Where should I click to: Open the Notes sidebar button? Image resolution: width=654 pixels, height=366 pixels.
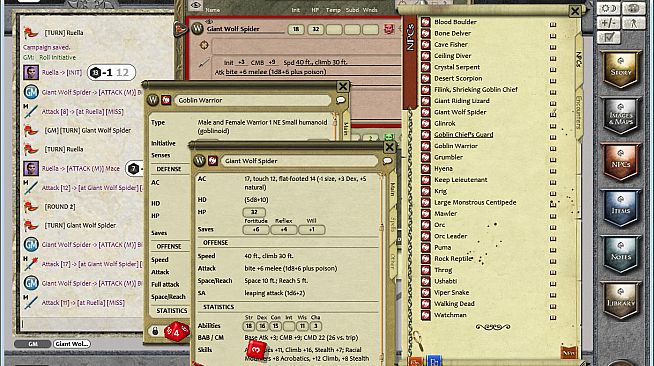[621, 255]
